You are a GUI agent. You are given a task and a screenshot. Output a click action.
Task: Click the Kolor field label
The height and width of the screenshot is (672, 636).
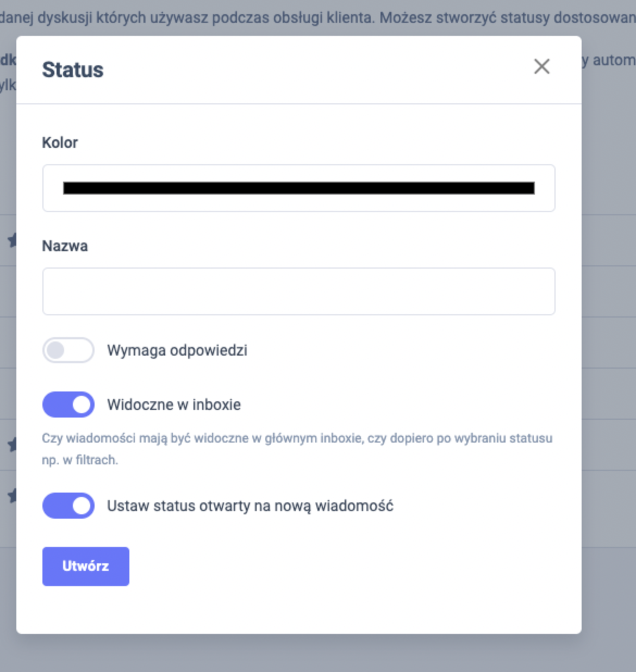tap(60, 143)
